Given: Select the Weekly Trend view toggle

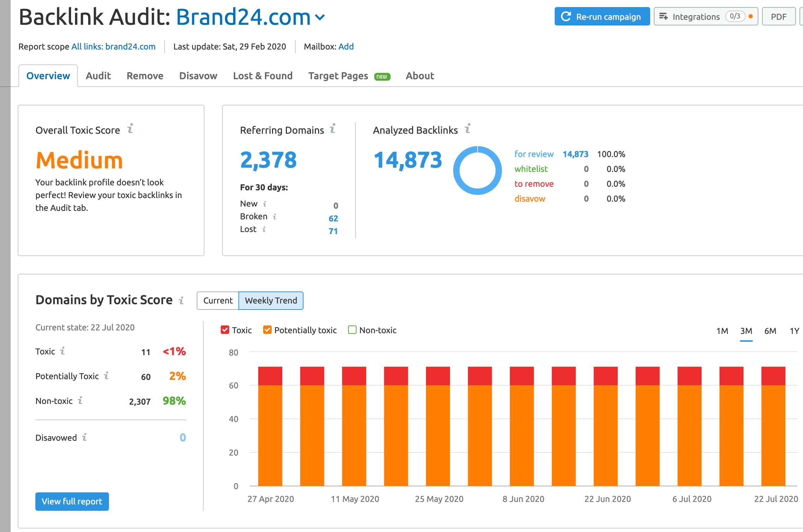Looking at the screenshot, I should coord(271,301).
